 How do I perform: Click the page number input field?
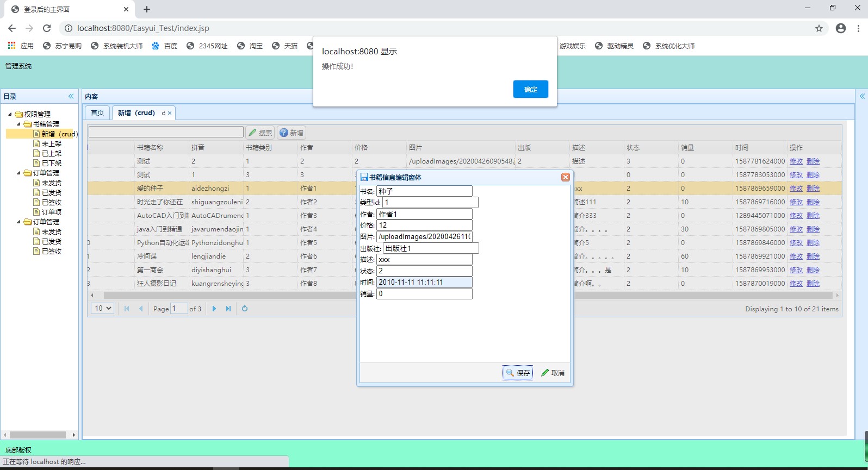coord(179,309)
